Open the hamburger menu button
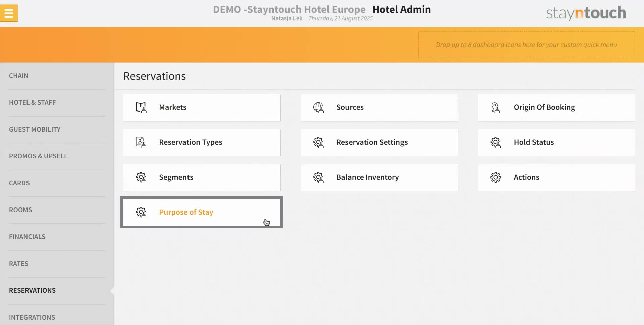The height and width of the screenshot is (325, 644). point(9,13)
